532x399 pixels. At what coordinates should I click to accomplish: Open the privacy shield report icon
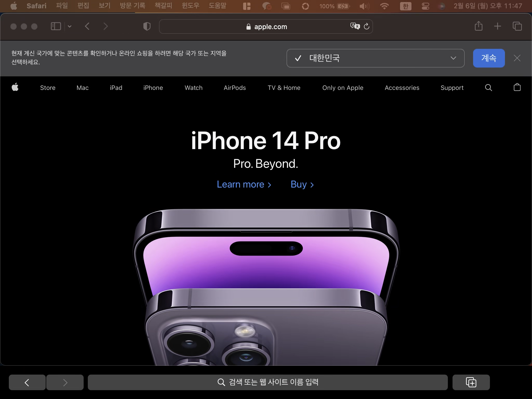(x=147, y=26)
